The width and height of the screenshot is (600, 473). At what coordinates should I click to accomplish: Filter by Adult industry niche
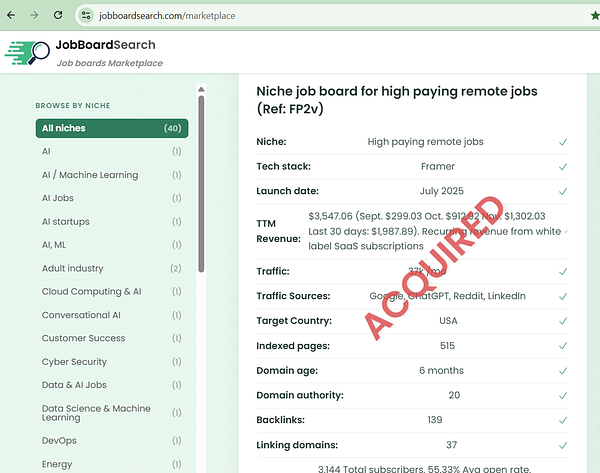(112, 268)
